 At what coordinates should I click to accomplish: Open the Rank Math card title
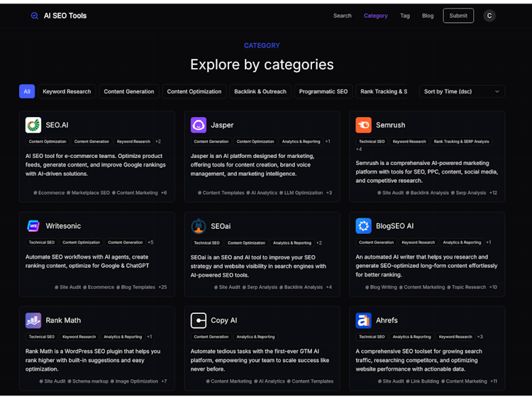pyautogui.click(x=63, y=320)
